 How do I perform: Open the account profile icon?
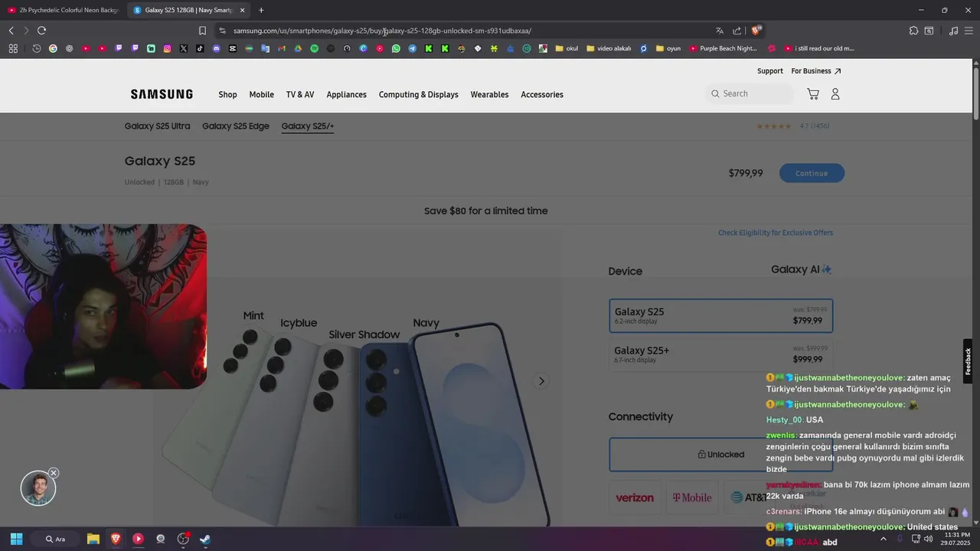[835, 94]
